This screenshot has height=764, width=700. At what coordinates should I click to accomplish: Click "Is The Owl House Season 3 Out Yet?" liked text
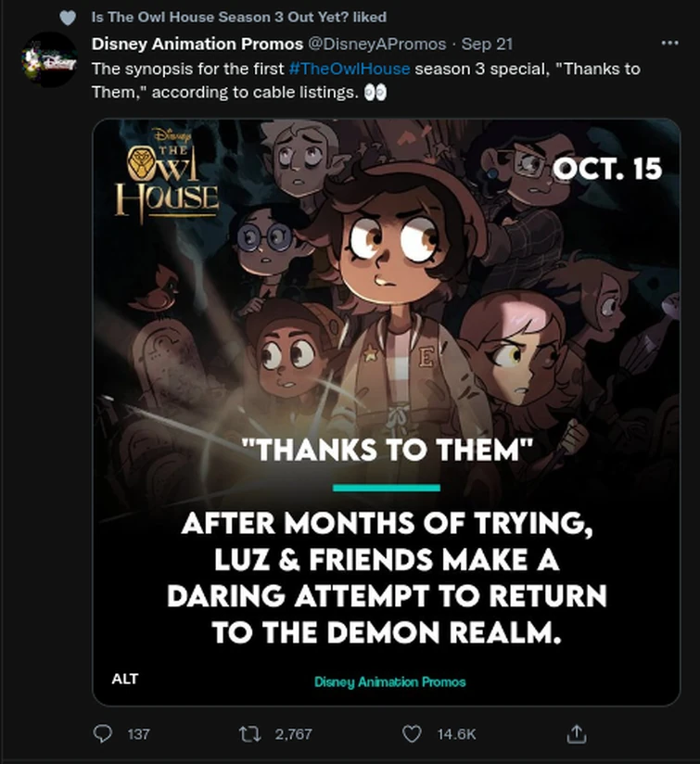pyautogui.click(x=239, y=17)
